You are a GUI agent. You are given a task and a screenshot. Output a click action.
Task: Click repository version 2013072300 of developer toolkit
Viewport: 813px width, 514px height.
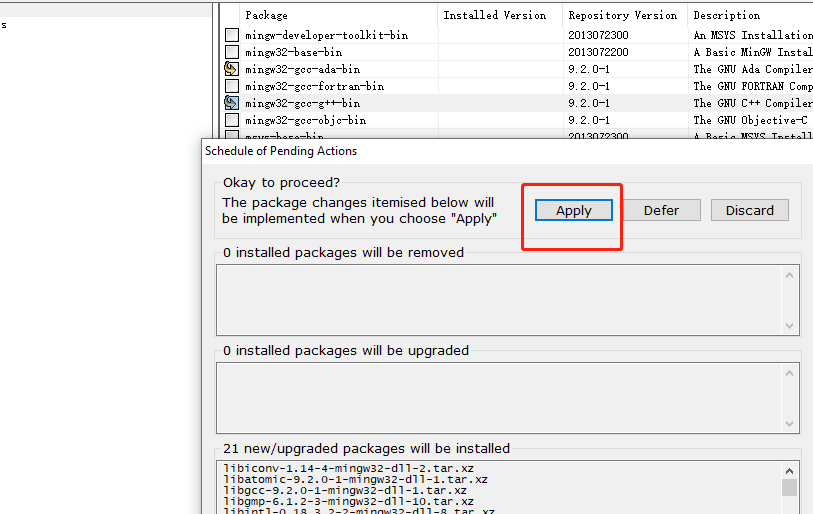pos(598,35)
